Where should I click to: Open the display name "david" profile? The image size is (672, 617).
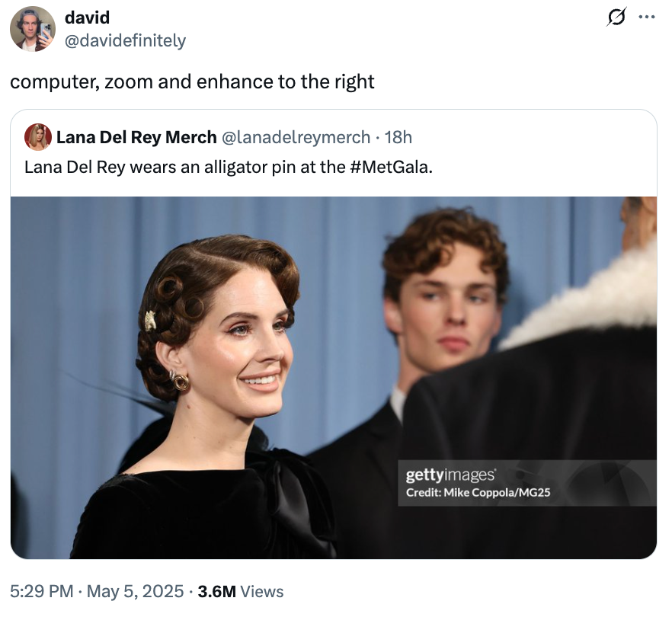pyautogui.click(x=87, y=17)
